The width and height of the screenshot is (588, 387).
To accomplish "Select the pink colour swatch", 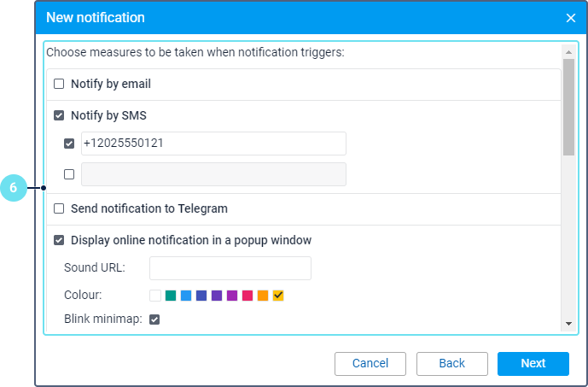I will (x=247, y=296).
